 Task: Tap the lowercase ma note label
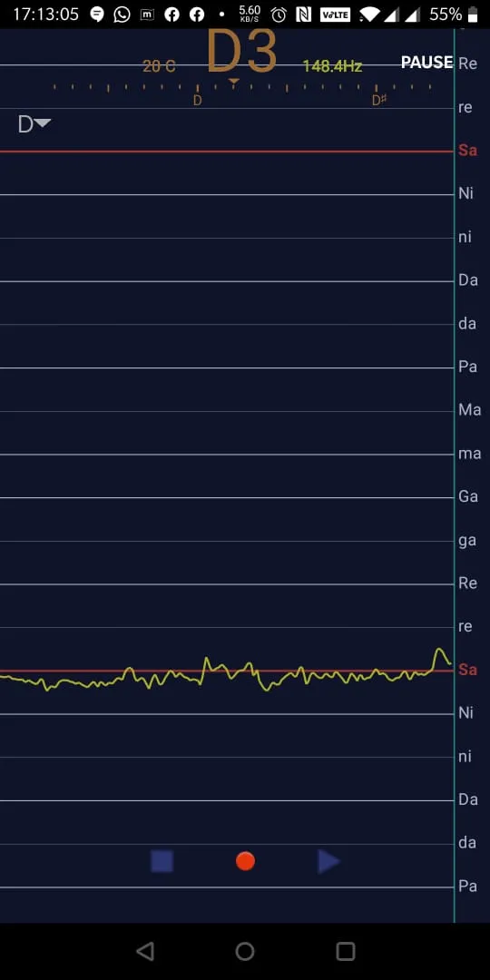tap(469, 454)
